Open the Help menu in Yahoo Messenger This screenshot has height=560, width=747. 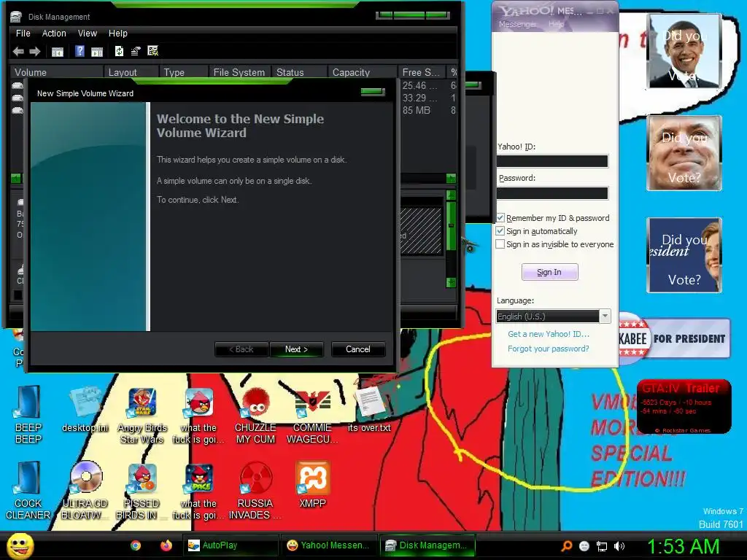pyautogui.click(x=556, y=24)
